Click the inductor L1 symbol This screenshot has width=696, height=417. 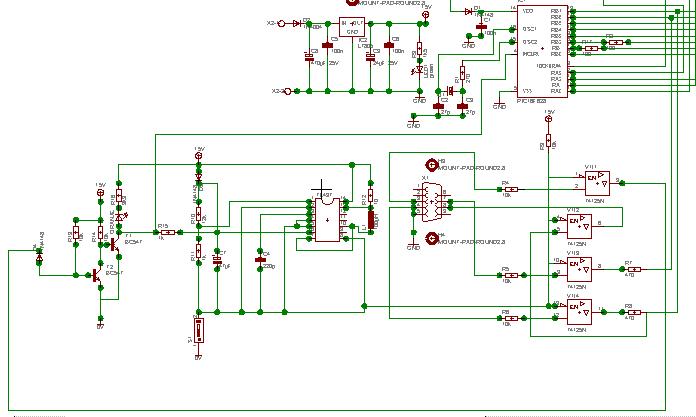(x=372, y=220)
